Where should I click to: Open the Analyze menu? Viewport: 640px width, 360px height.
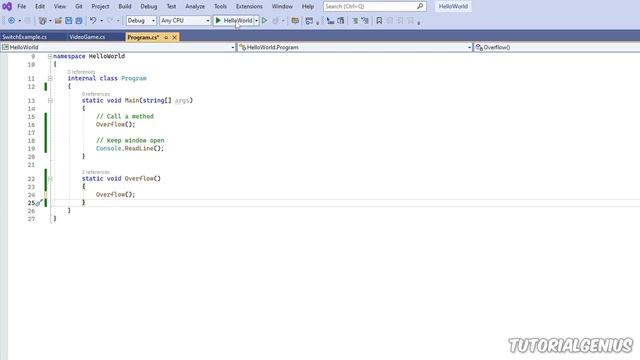click(x=195, y=6)
